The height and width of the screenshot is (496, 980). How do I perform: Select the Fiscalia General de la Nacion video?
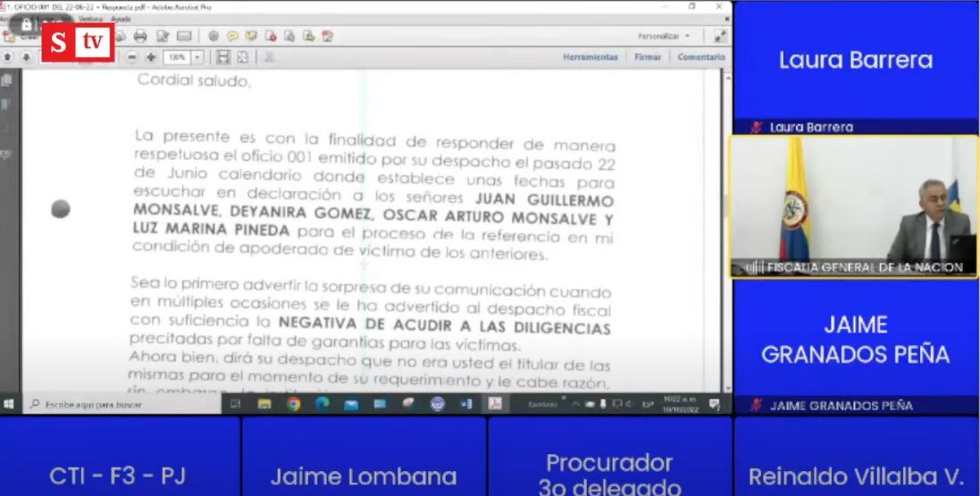pyautogui.click(x=854, y=206)
